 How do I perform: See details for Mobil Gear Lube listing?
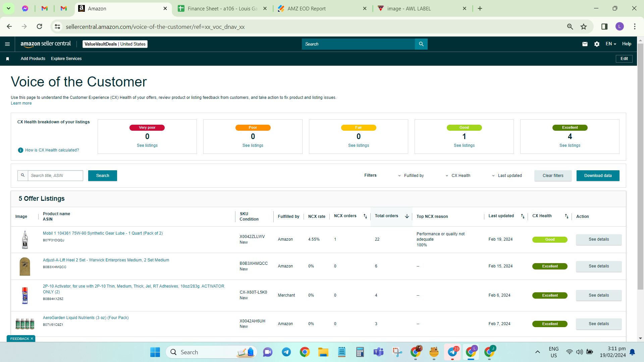(599, 239)
